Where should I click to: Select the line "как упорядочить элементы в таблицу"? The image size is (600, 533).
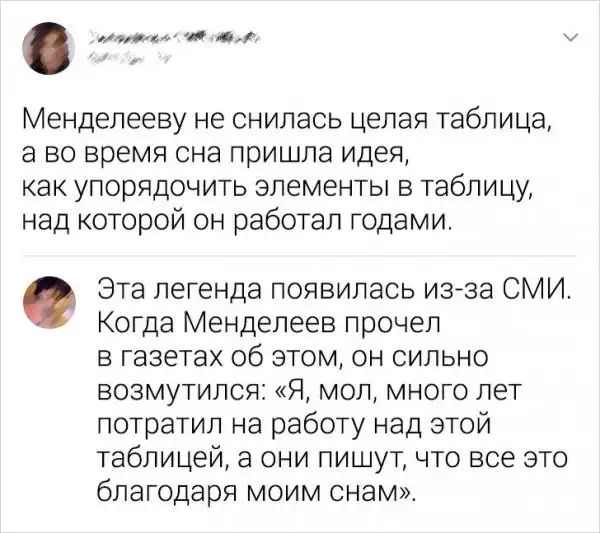[289, 188]
